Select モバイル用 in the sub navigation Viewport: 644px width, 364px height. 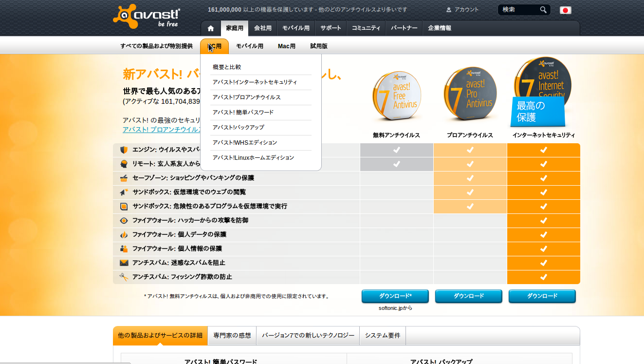pyautogui.click(x=250, y=46)
